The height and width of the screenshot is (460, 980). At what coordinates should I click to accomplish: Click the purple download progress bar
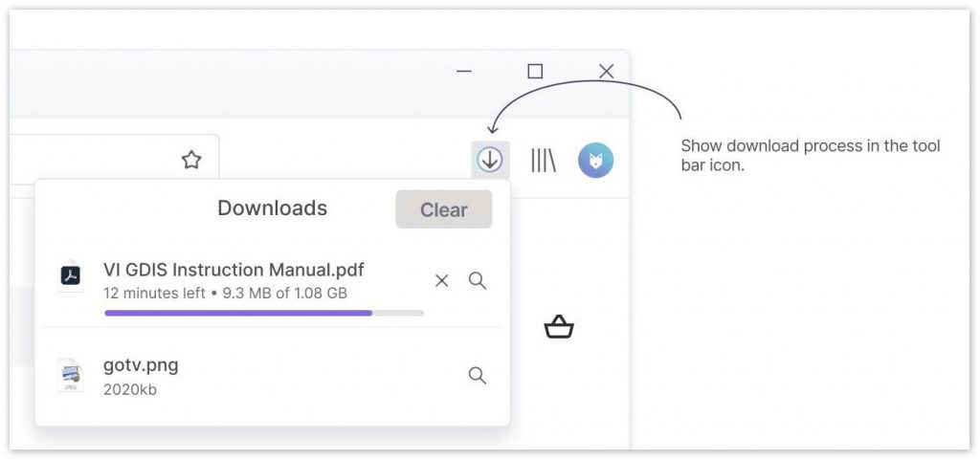pyautogui.click(x=264, y=313)
